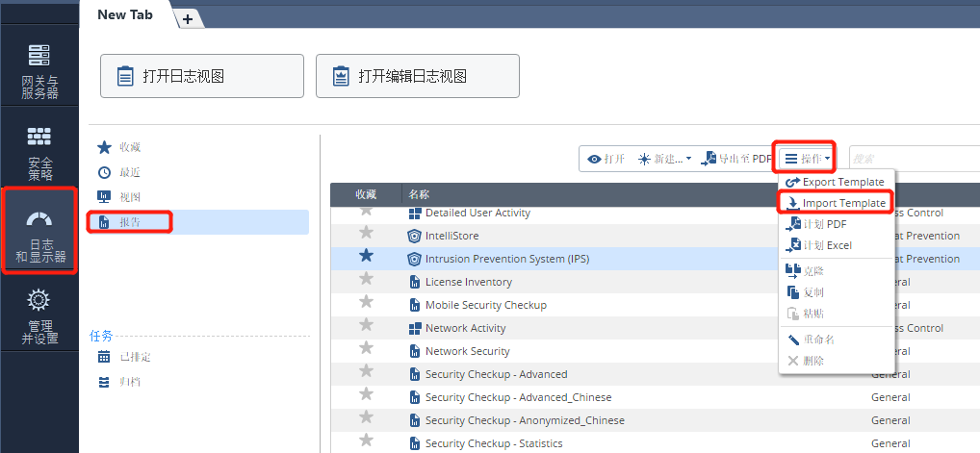Select the 日志和显示器 sidebar section

point(39,231)
